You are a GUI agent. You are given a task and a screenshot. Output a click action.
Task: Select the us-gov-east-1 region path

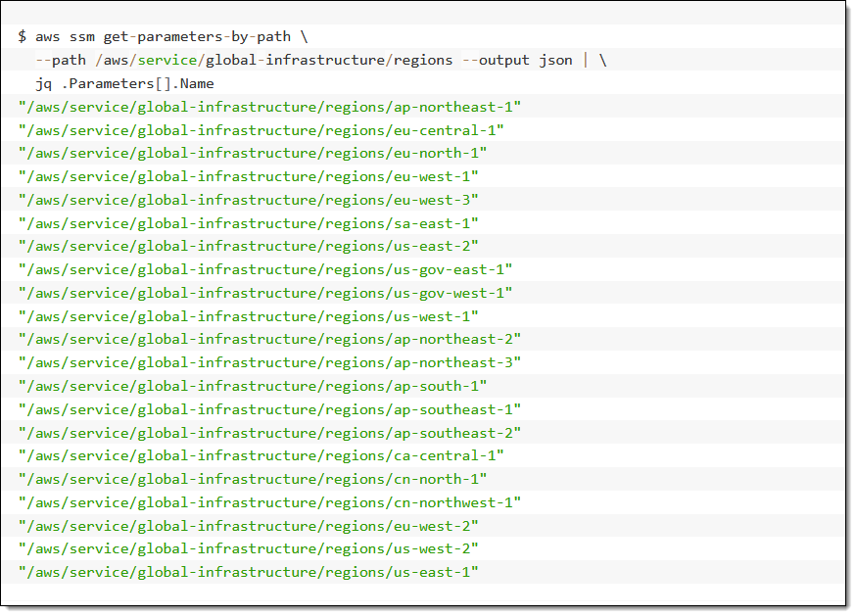click(265, 269)
